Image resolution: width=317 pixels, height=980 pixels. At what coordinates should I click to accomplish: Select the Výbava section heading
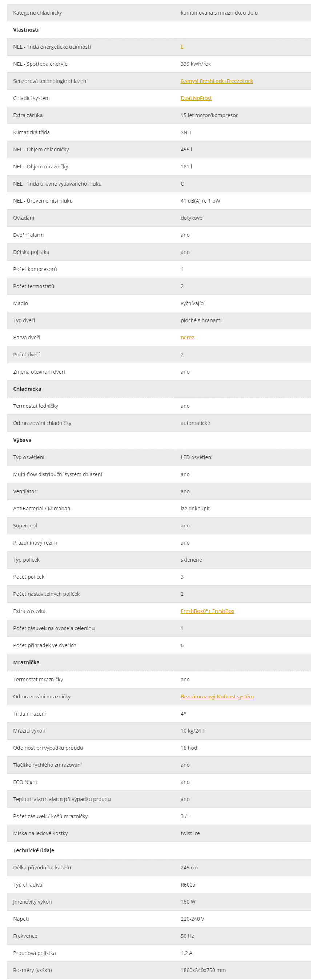click(x=22, y=440)
